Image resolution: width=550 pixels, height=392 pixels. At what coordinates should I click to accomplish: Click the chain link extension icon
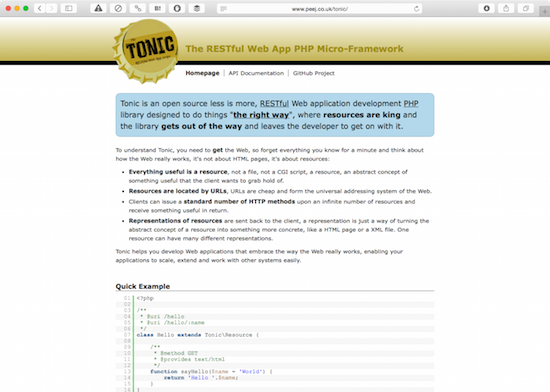(x=138, y=8)
